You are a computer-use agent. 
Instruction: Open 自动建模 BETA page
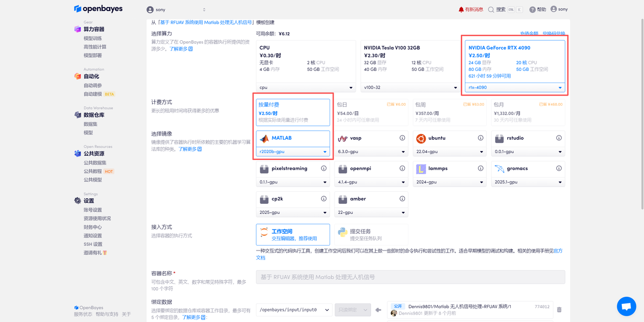pos(99,94)
